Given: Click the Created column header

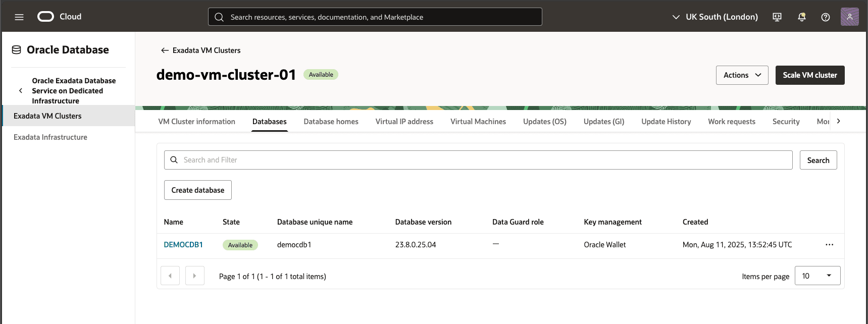Looking at the screenshot, I should [695, 222].
